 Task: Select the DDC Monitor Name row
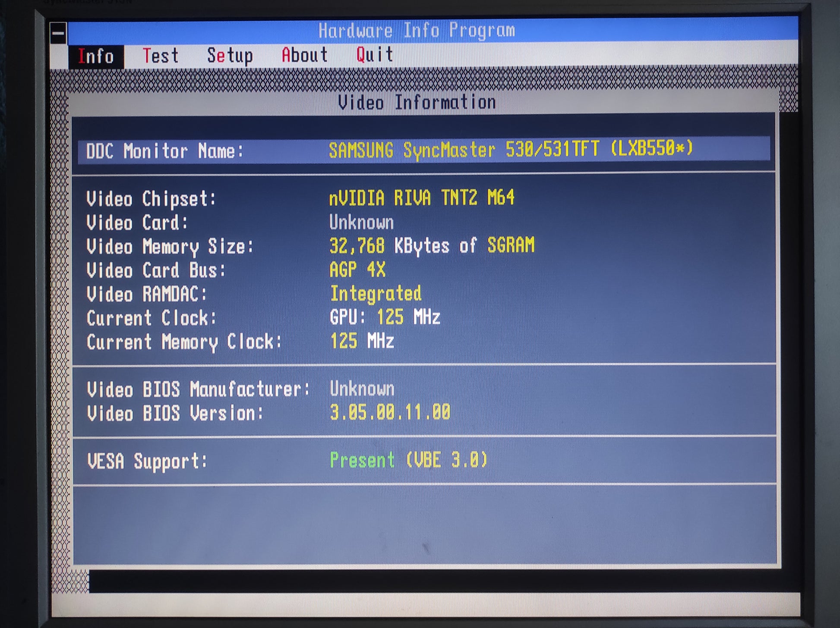click(x=424, y=151)
